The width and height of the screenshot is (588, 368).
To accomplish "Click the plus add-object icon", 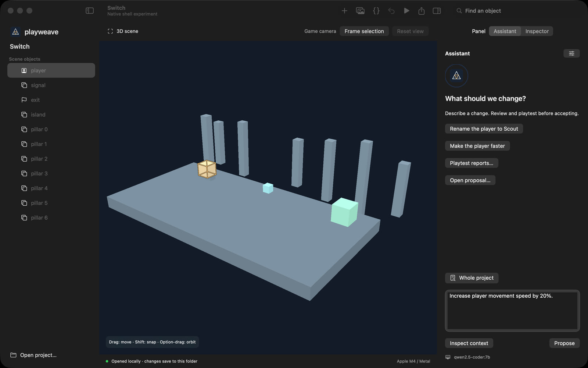I will [x=344, y=11].
